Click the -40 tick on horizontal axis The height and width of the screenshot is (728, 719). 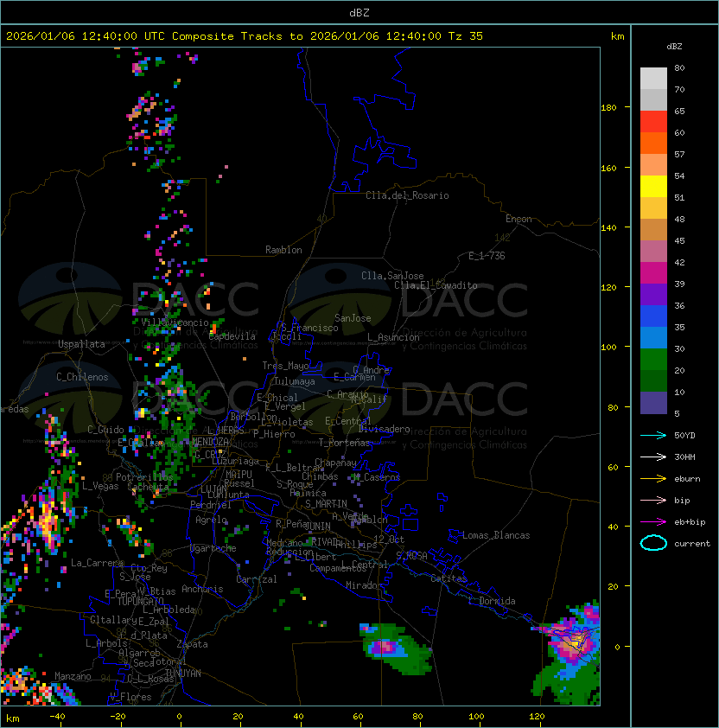pos(58,717)
